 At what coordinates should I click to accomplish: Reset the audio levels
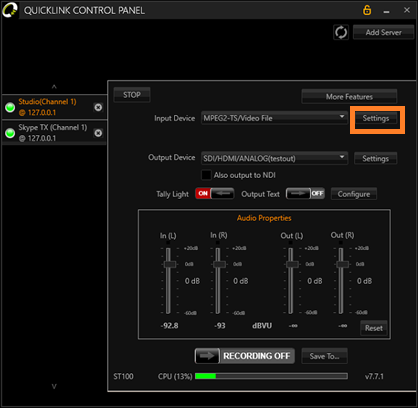[374, 328]
